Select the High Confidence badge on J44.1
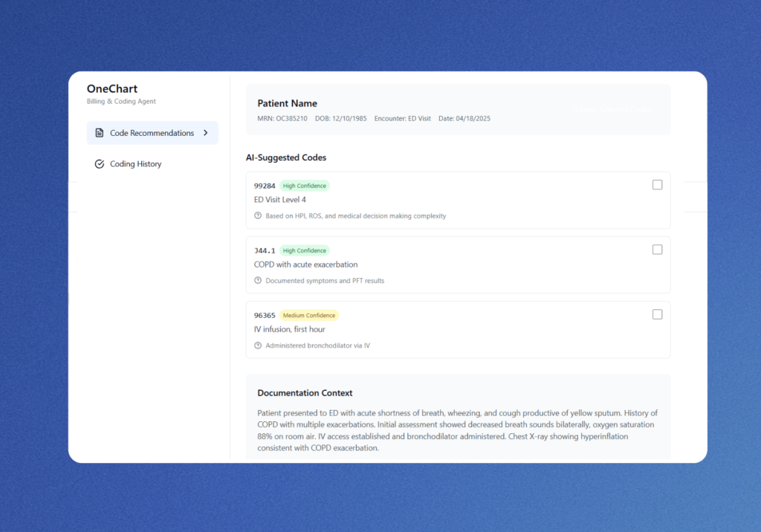Viewport: 761px width, 532px height. pyautogui.click(x=304, y=250)
